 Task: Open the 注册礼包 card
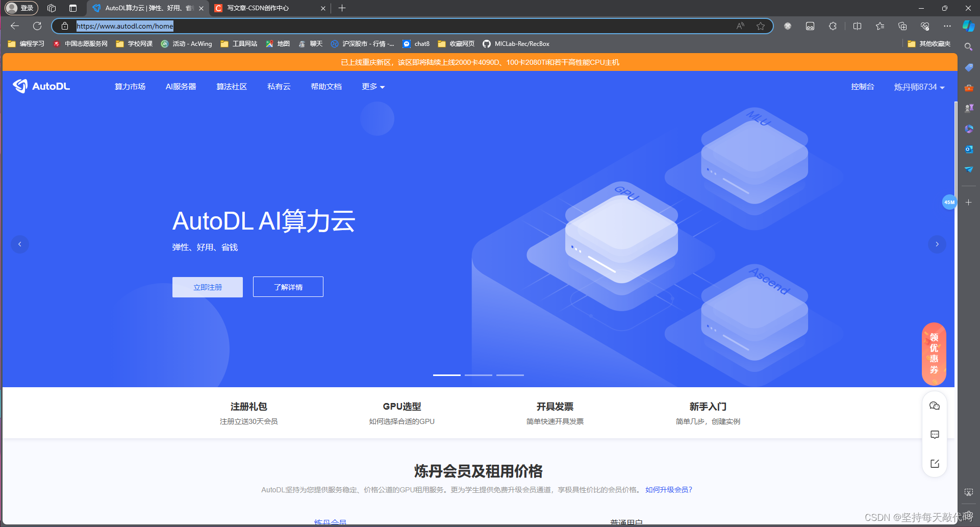(248, 413)
